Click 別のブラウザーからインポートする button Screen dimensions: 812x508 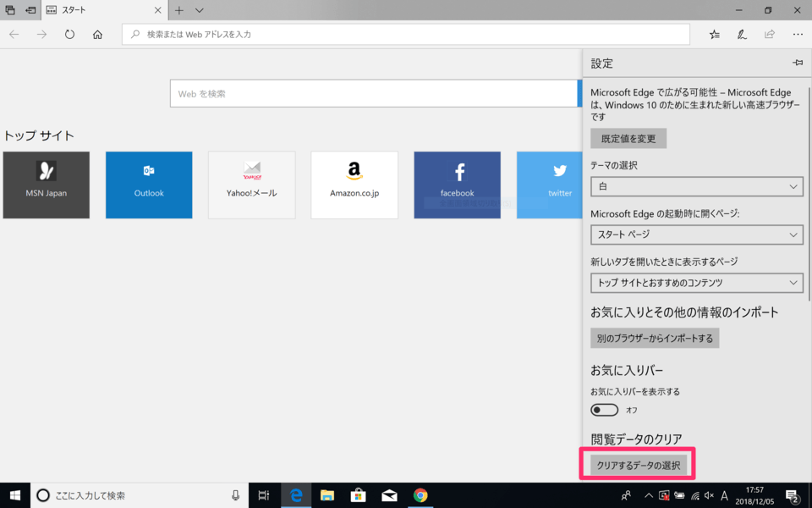(x=655, y=339)
